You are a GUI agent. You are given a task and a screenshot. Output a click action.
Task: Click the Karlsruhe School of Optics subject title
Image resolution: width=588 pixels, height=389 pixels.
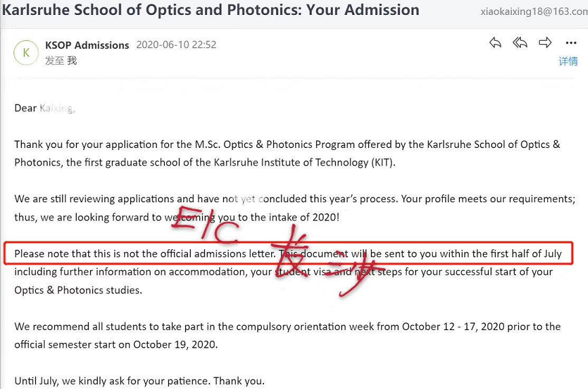click(210, 10)
